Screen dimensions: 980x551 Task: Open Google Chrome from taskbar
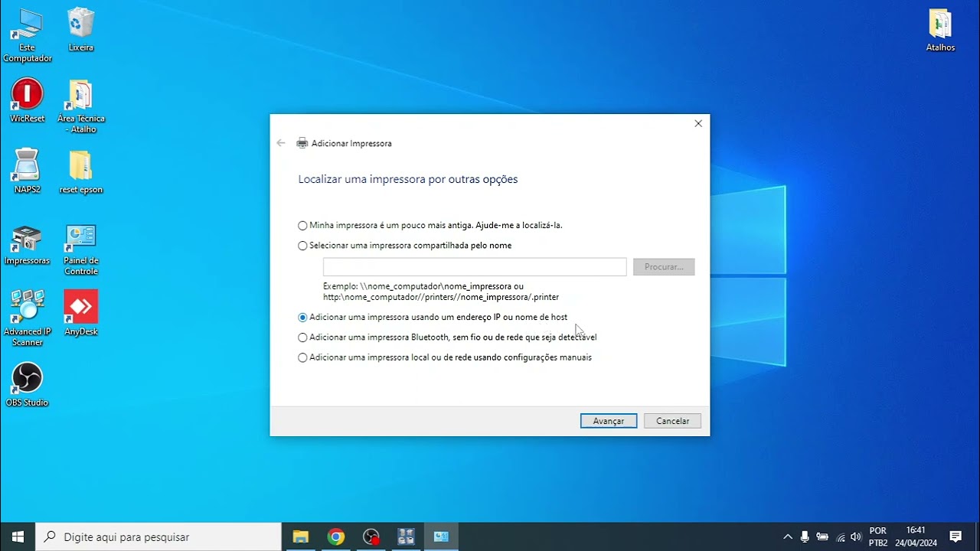pyautogui.click(x=335, y=536)
